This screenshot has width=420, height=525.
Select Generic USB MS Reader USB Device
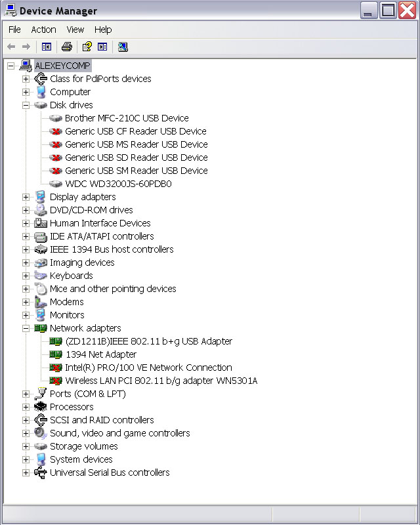(x=136, y=144)
